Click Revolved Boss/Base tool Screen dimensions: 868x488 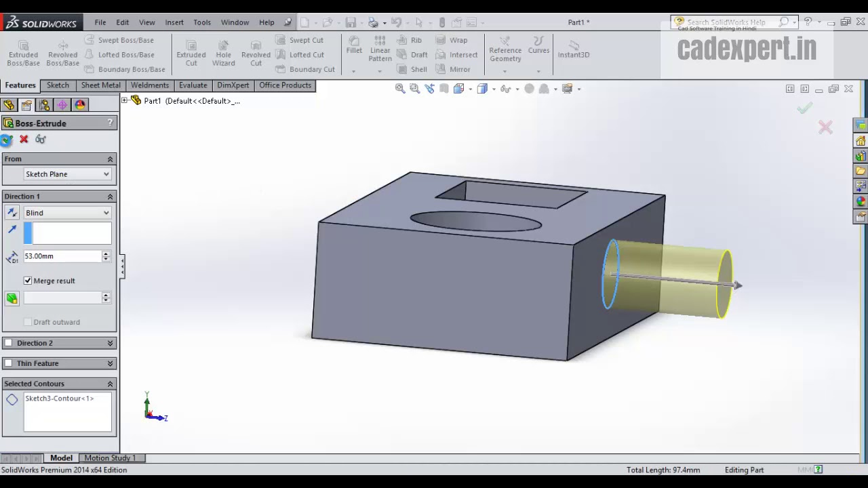click(x=62, y=52)
